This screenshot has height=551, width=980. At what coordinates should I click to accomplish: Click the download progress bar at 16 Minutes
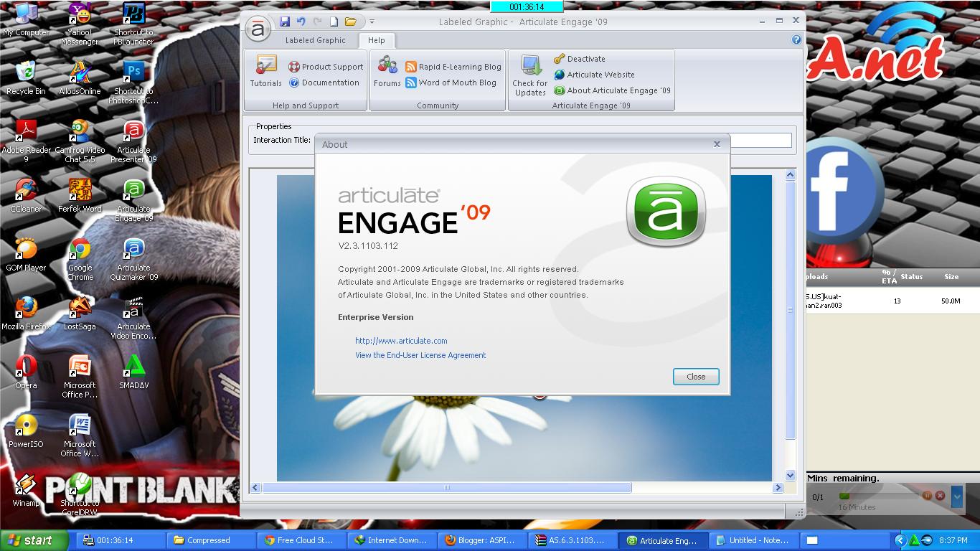pos(878,496)
